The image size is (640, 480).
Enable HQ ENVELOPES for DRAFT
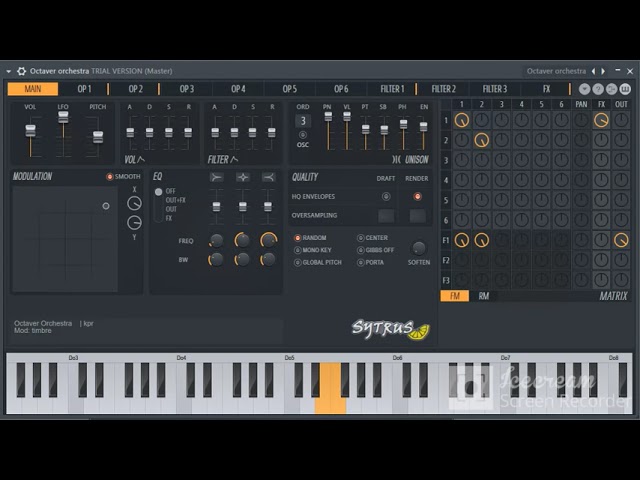pos(386,197)
